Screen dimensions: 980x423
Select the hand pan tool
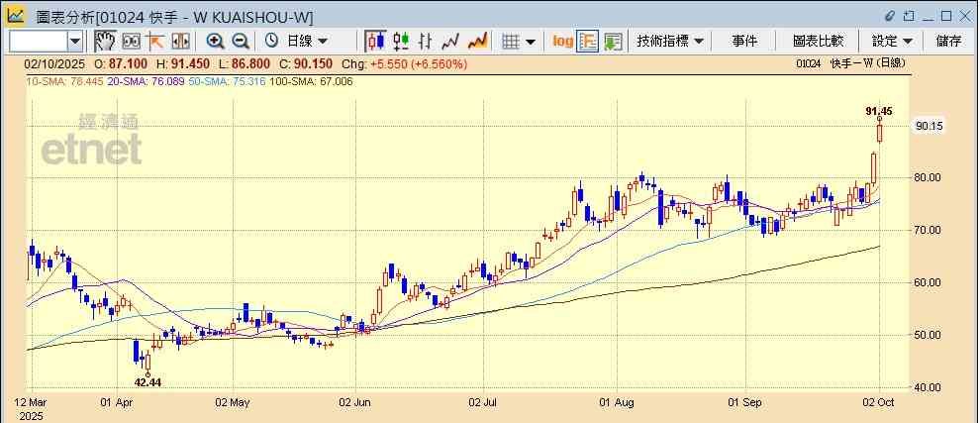[x=105, y=41]
